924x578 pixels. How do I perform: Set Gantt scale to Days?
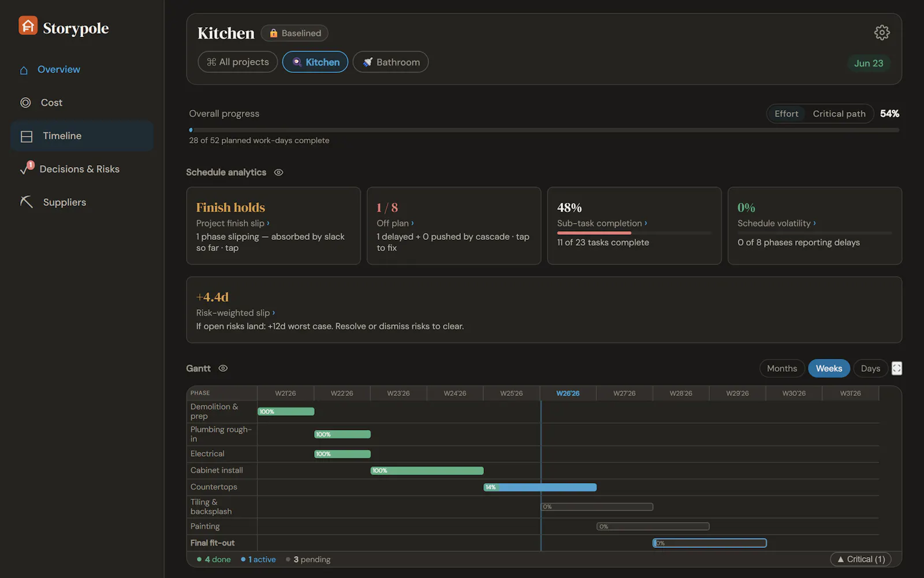click(870, 368)
